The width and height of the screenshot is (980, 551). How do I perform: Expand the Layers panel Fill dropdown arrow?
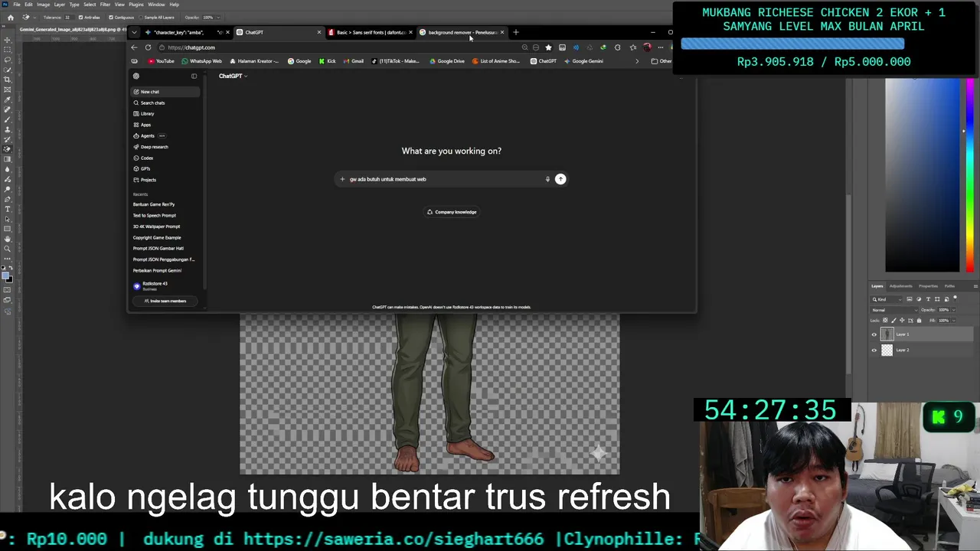953,321
